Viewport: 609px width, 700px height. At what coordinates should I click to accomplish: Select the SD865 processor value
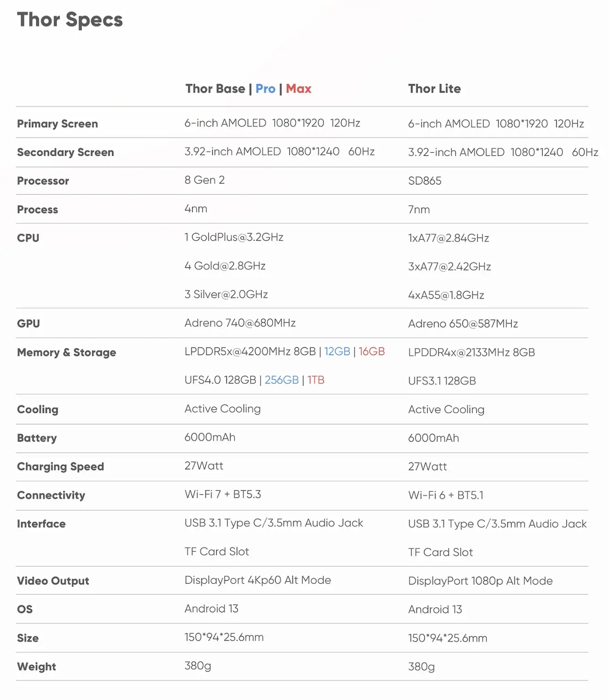pos(425,181)
